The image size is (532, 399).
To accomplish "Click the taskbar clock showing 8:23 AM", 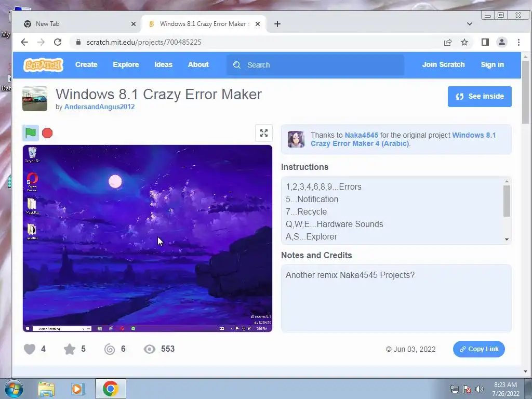I will [x=506, y=389].
